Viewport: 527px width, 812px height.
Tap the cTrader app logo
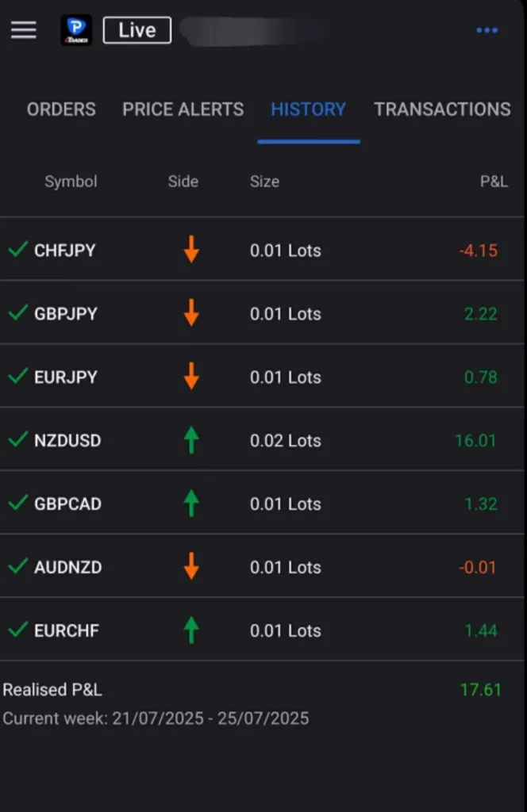coord(76,30)
